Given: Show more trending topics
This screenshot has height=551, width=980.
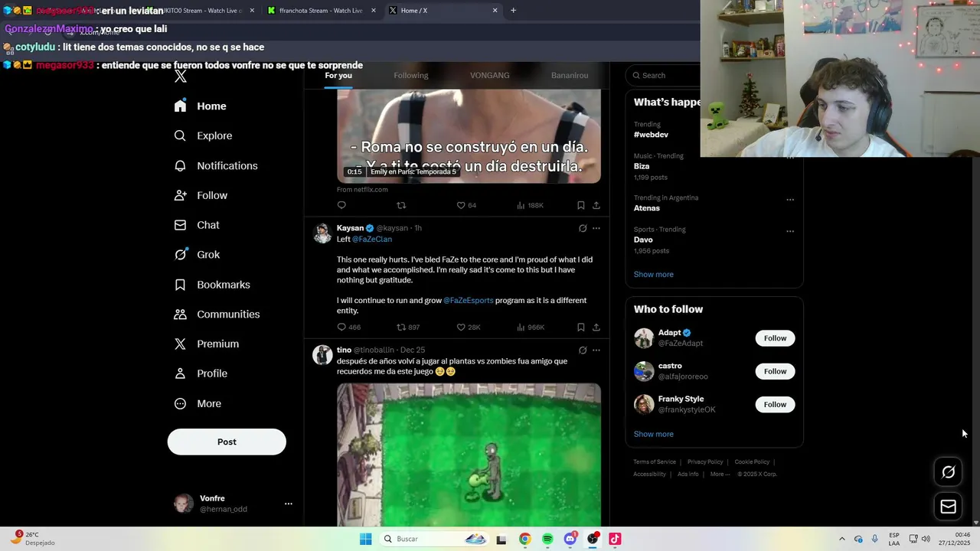Looking at the screenshot, I should coord(654,275).
